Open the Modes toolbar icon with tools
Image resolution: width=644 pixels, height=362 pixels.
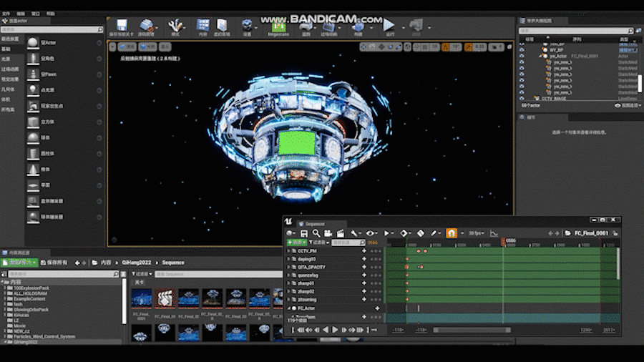coord(175,26)
